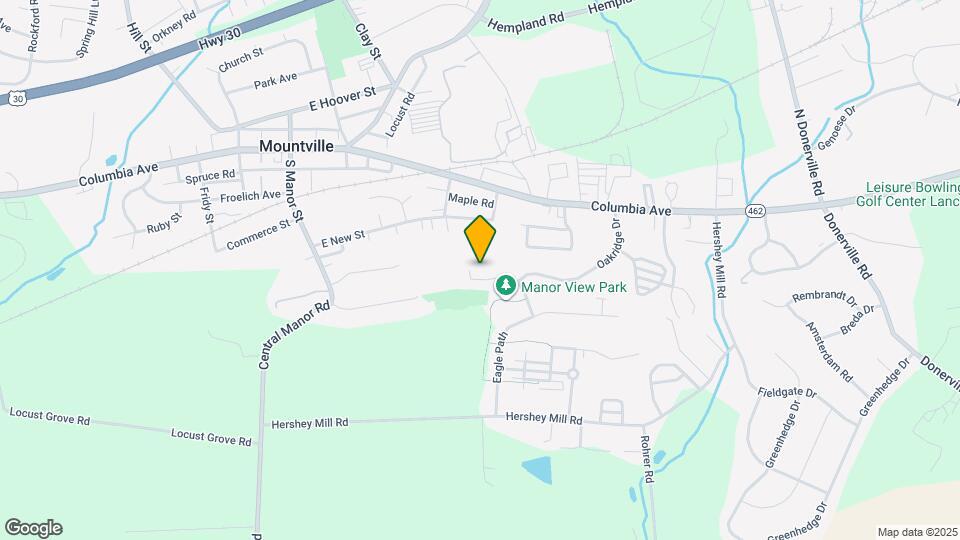Select the Oakridge Dr label
The image size is (960, 540).
[610, 242]
